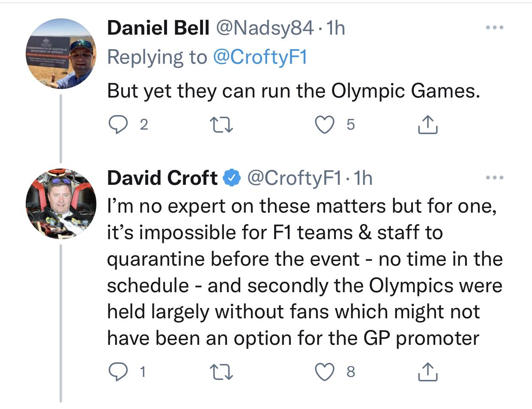Screen dimensions: 532x409
Task: Reply to Daniel Bell's tweet
Action: [117, 124]
